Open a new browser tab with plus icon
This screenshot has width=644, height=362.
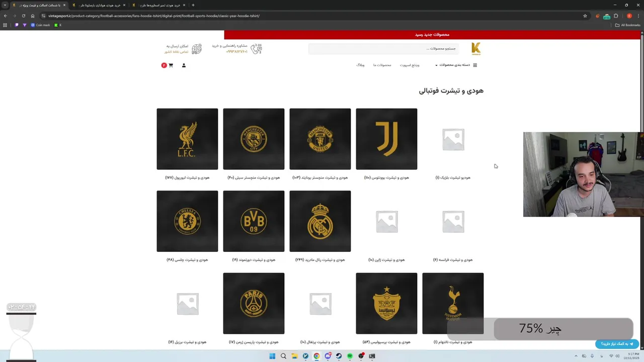[193, 5]
